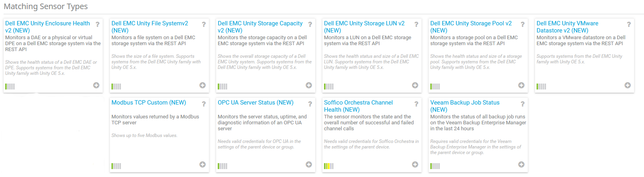Click help icon on Modbus TCP Custom sensor
Viewport: 644px width, 177px height.
tap(204, 104)
